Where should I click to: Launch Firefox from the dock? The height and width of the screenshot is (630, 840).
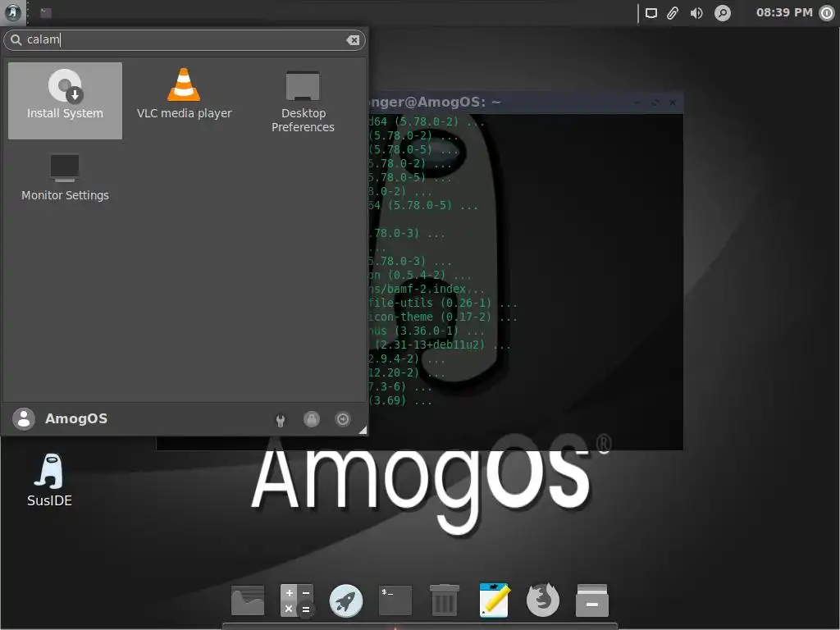[543, 600]
